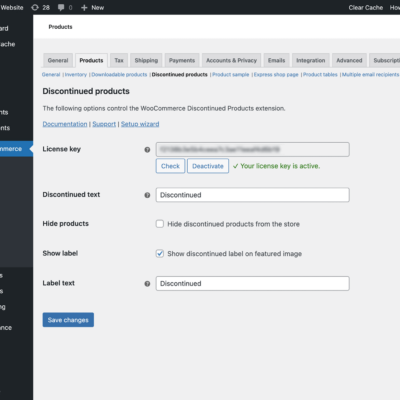
Task: Launch the Setup wizard link
Action: click(140, 124)
